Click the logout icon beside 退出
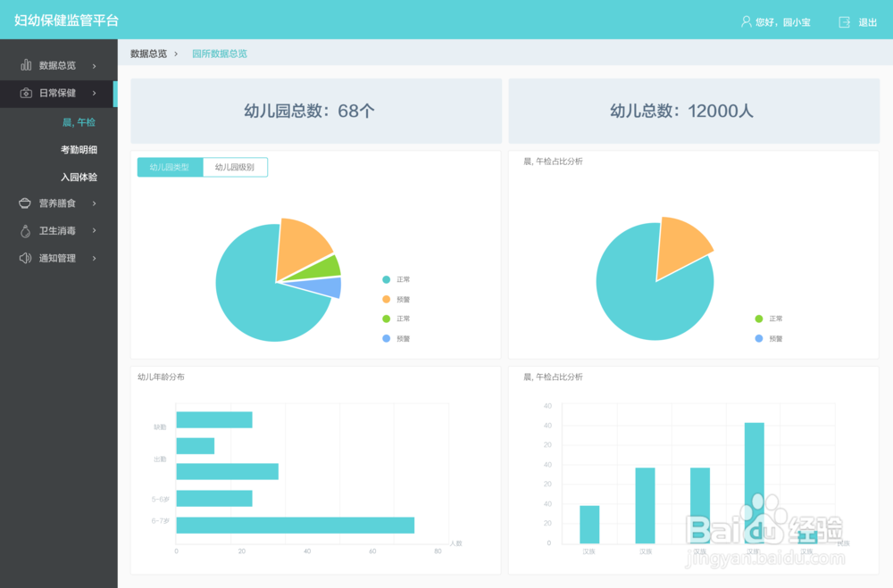Viewport: 893px width, 588px height. [x=844, y=22]
